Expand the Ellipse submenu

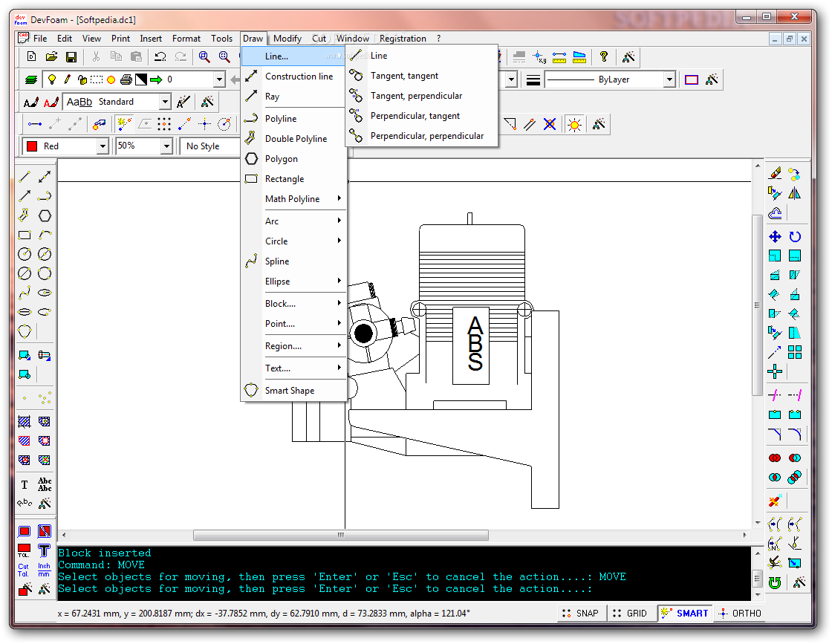click(294, 282)
